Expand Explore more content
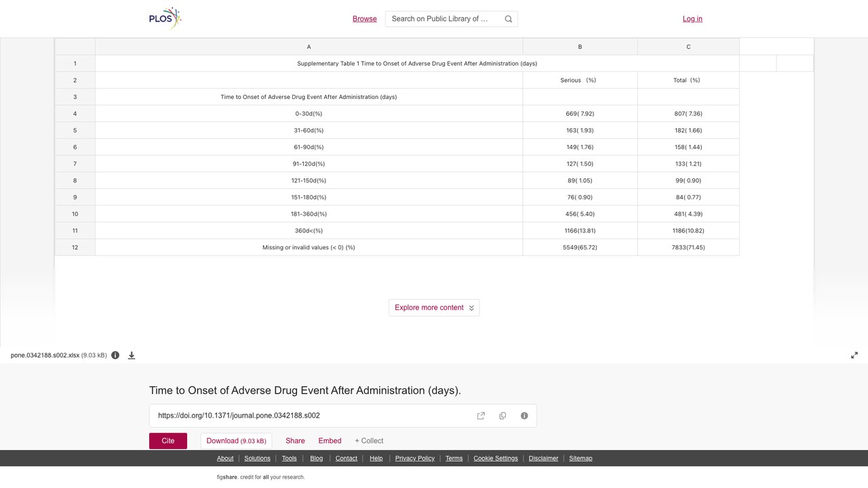868x488 pixels. point(434,308)
